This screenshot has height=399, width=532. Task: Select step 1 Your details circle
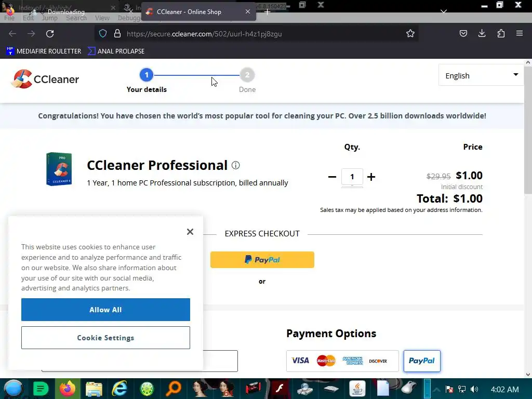pos(147,75)
